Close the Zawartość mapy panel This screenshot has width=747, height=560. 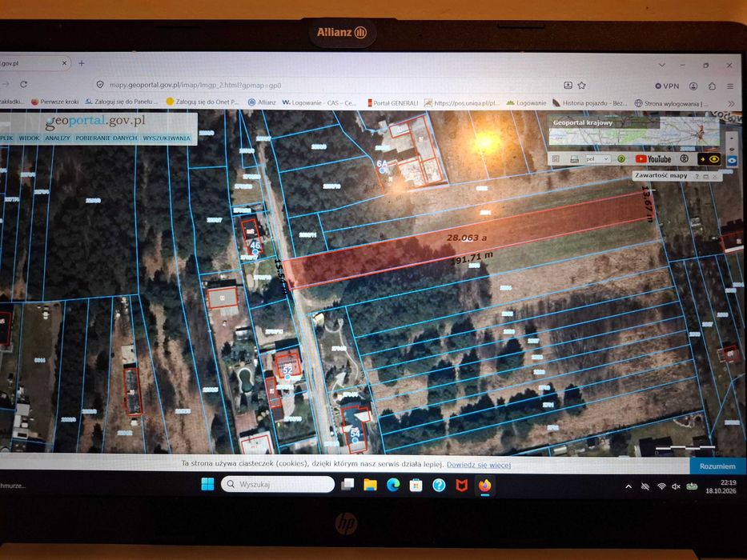point(714,177)
